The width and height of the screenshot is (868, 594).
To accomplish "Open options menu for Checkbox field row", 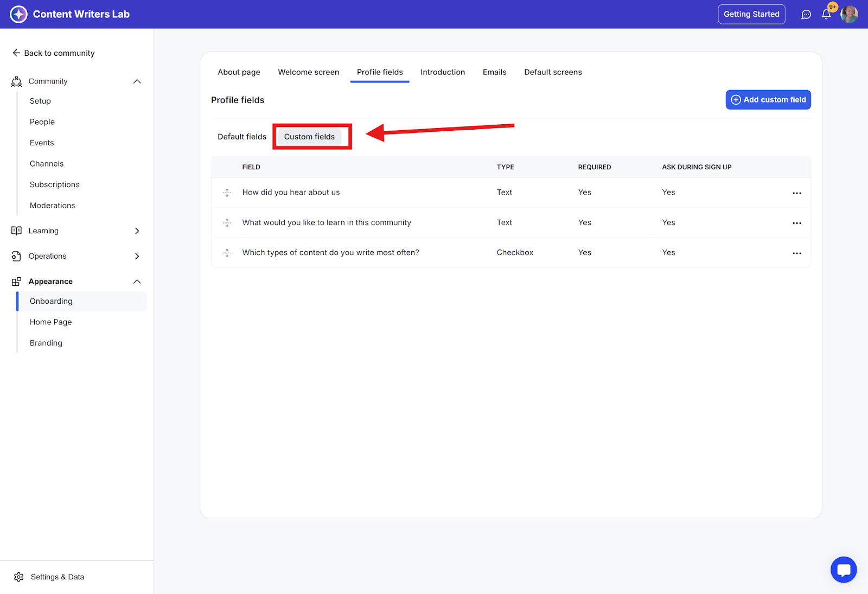I will click(796, 253).
